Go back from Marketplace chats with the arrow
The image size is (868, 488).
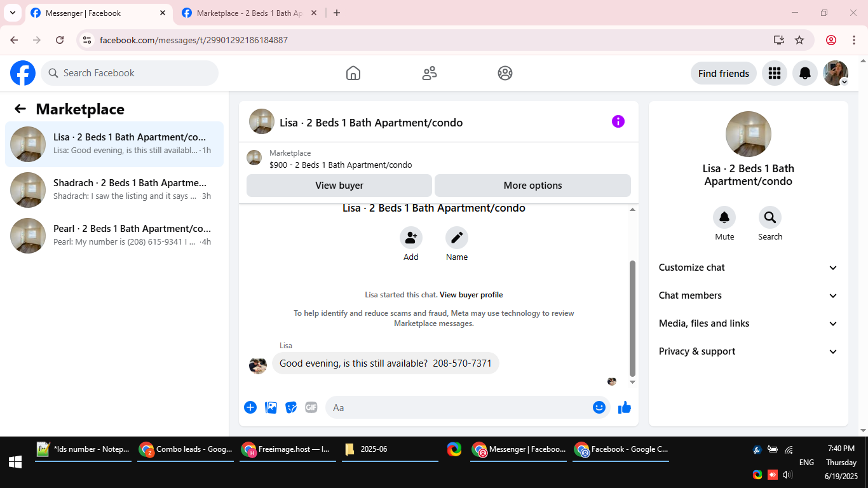(20, 109)
